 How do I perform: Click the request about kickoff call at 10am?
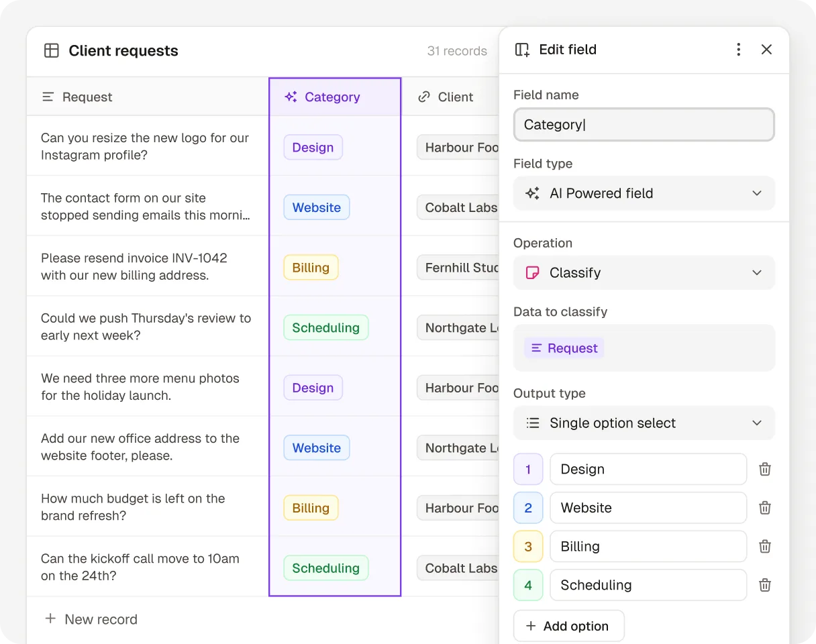click(140, 567)
